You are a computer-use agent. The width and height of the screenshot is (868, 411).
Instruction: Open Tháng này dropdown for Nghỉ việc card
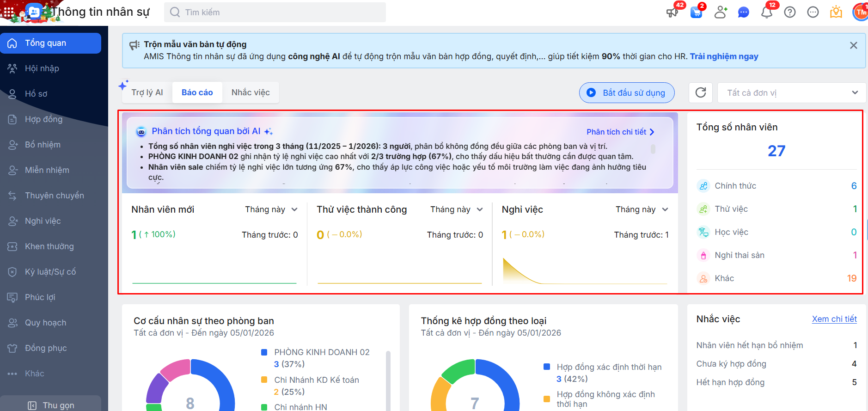642,209
